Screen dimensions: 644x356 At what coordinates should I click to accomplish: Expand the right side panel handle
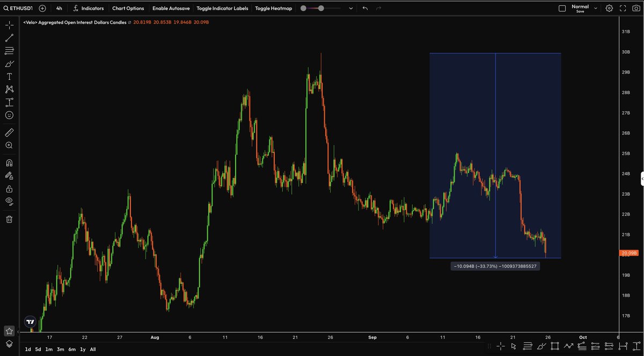(642, 179)
